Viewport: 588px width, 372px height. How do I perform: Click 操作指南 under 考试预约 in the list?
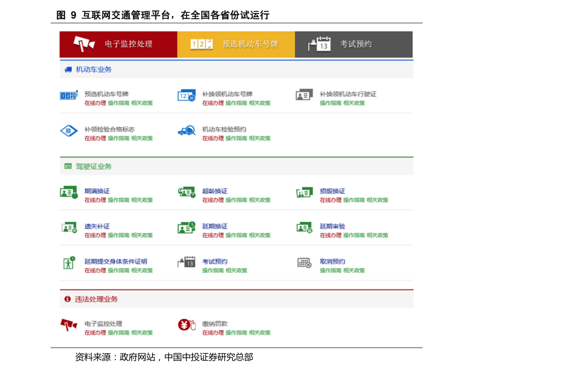[x=213, y=271]
